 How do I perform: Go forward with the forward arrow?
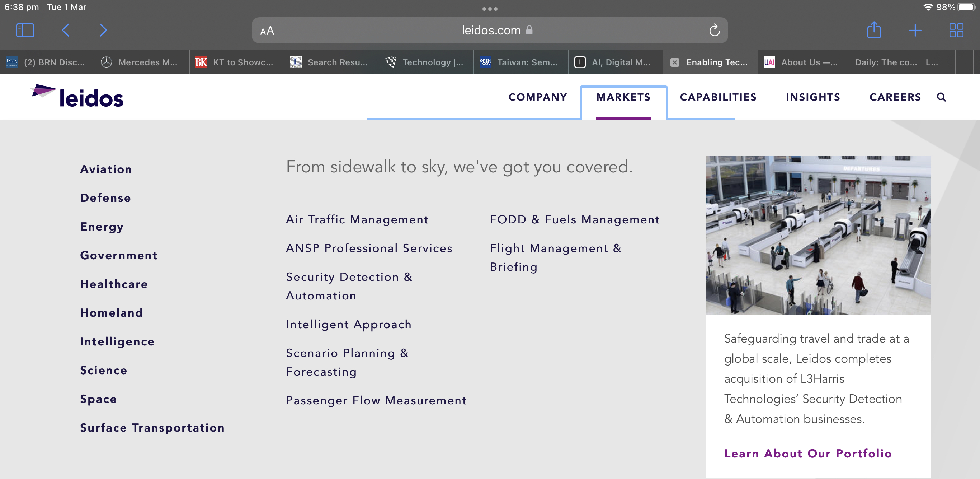click(x=103, y=30)
